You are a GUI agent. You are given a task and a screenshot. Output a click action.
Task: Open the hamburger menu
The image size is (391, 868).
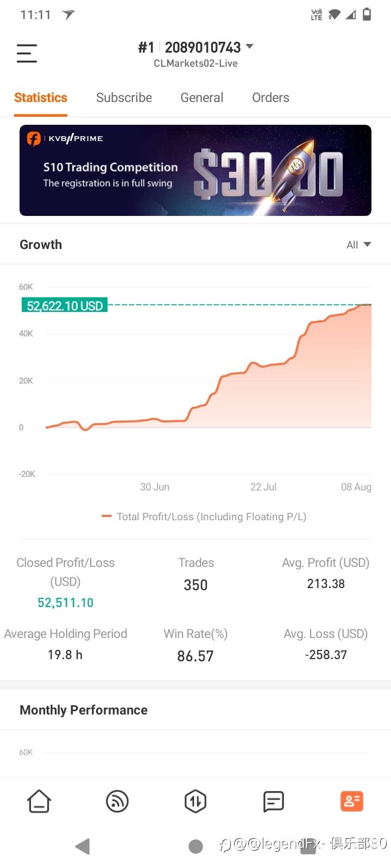pyautogui.click(x=27, y=53)
